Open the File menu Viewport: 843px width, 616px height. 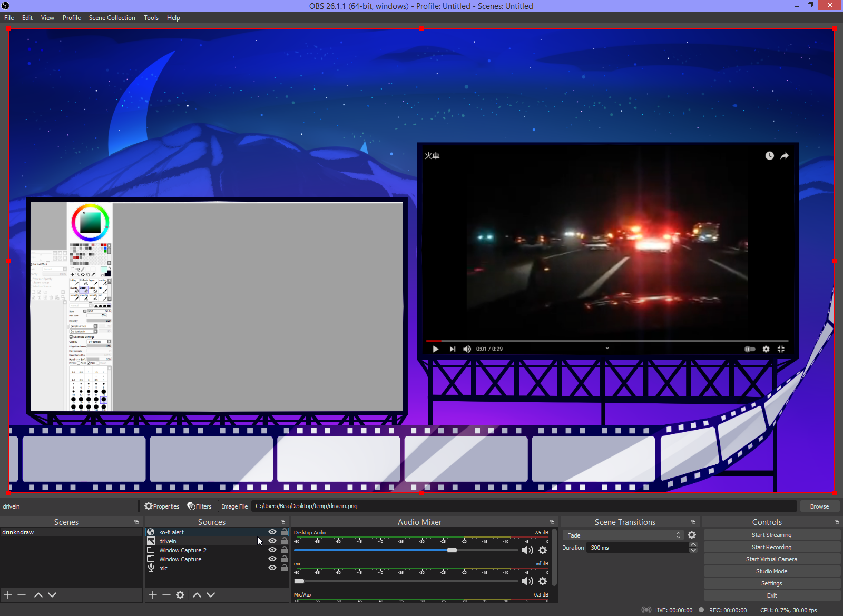click(x=9, y=18)
